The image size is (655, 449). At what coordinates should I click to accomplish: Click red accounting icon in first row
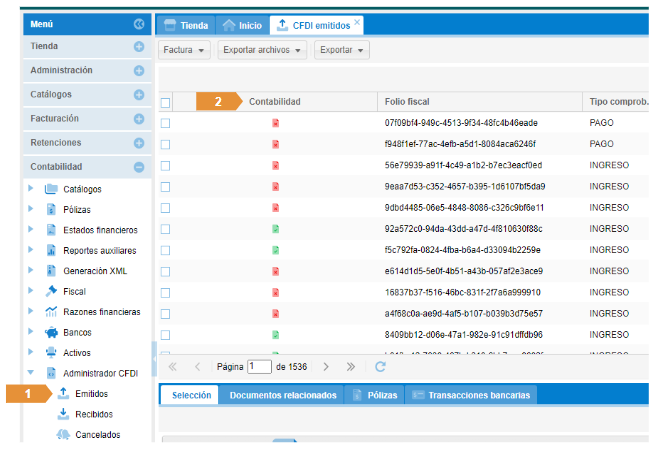pyautogui.click(x=275, y=123)
